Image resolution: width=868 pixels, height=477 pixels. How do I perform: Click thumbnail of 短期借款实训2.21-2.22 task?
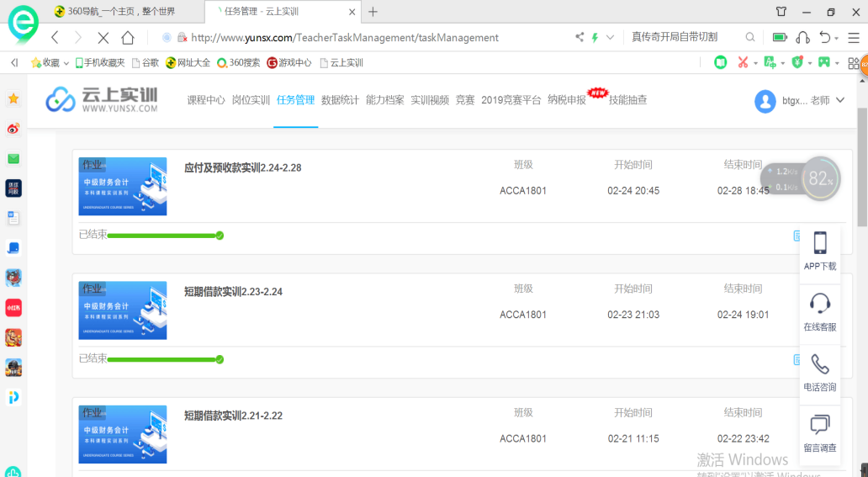(x=123, y=435)
